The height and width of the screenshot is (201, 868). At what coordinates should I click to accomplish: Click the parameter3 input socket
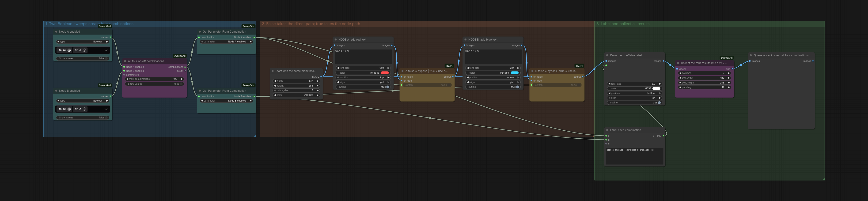tap(124, 75)
